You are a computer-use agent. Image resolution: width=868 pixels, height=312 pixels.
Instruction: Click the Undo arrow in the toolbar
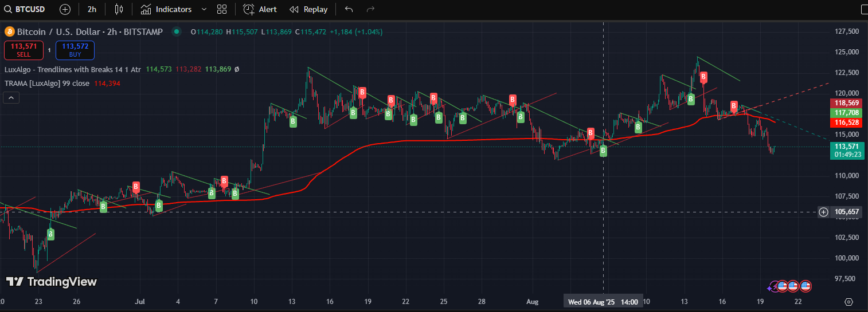point(349,9)
